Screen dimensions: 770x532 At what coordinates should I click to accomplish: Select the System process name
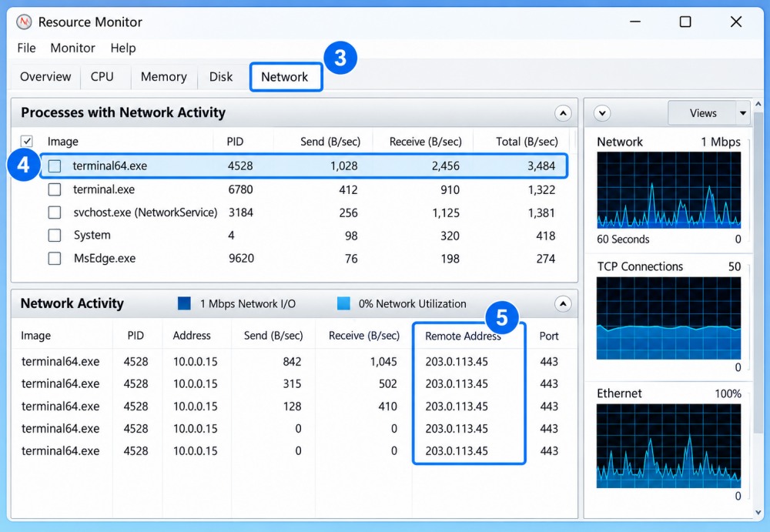click(92, 236)
